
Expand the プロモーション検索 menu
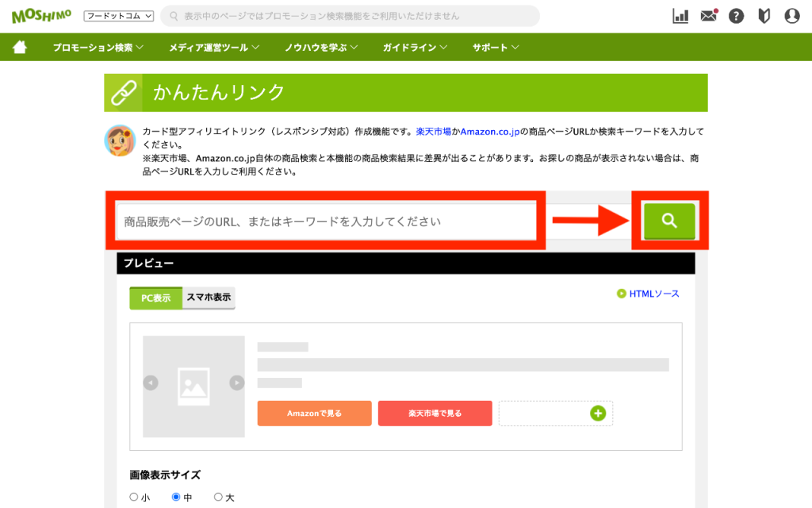pos(98,48)
